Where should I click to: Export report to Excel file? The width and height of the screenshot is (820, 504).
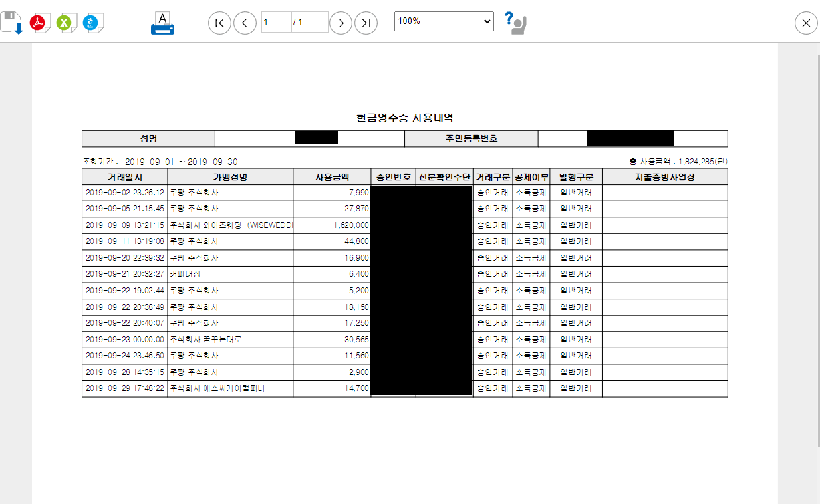point(66,23)
